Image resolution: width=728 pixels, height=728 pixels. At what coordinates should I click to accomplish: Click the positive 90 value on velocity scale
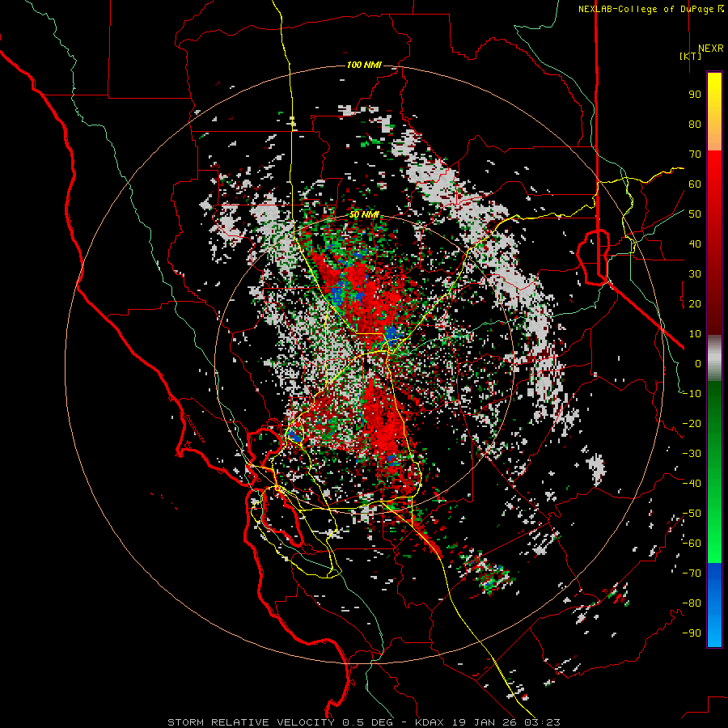coord(695,95)
